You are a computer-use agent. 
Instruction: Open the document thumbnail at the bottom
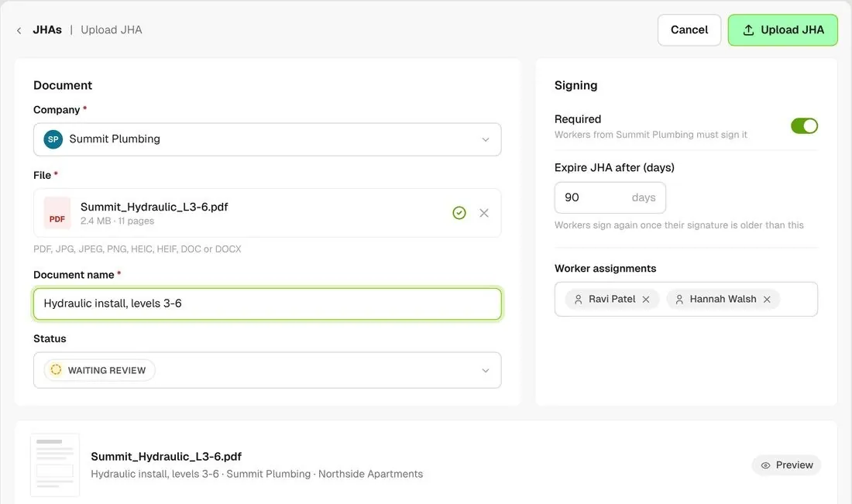point(55,465)
